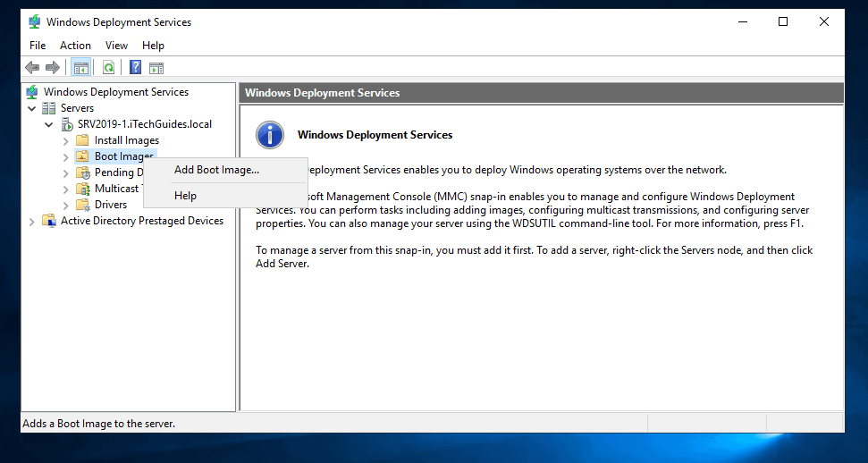This screenshot has height=463, width=868.
Task: Expand the Boot Images node
Action: click(65, 156)
